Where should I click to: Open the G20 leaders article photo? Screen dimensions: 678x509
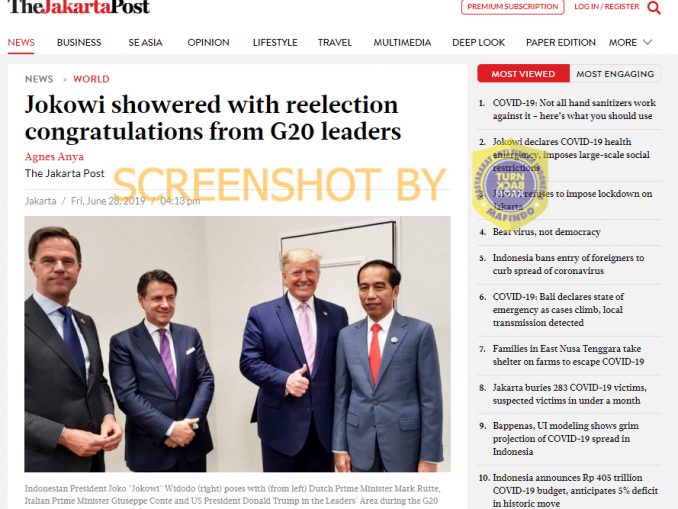237,344
